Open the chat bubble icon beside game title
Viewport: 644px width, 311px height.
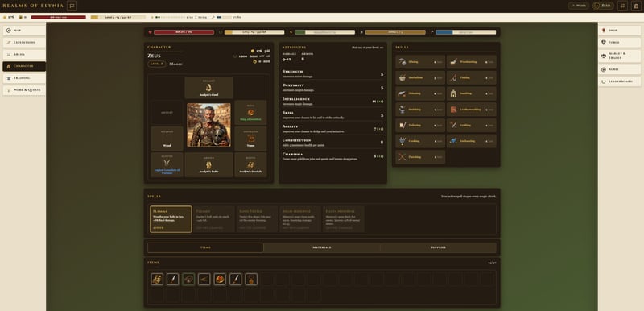(72, 6)
